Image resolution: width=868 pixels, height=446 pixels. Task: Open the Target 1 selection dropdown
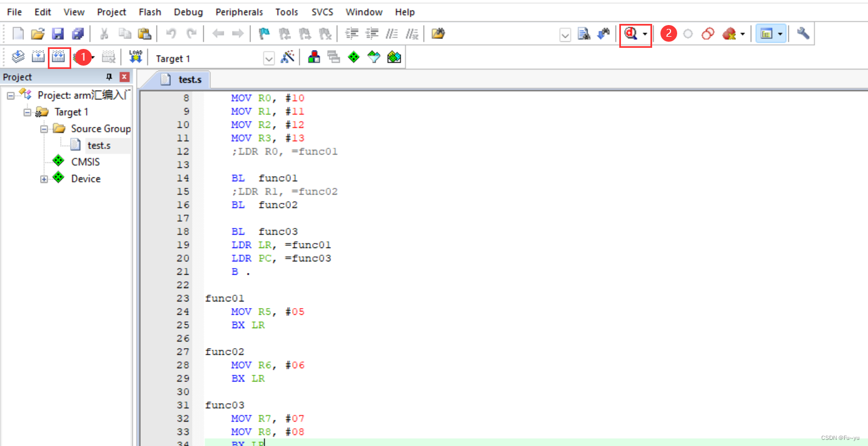269,58
